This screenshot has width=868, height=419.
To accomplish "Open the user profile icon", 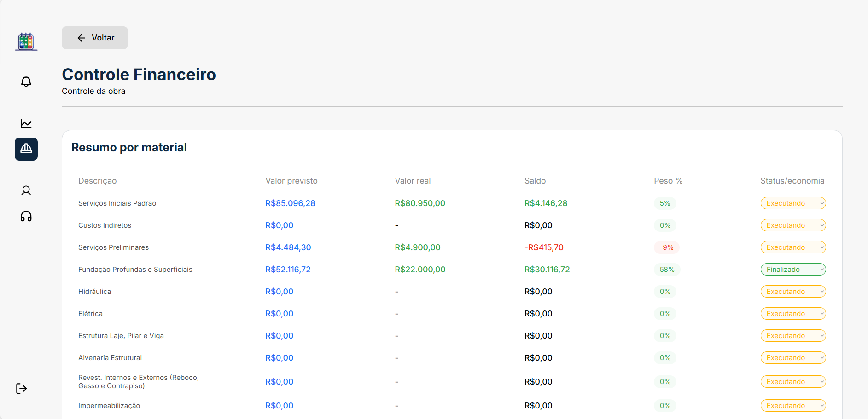I will coord(26,191).
